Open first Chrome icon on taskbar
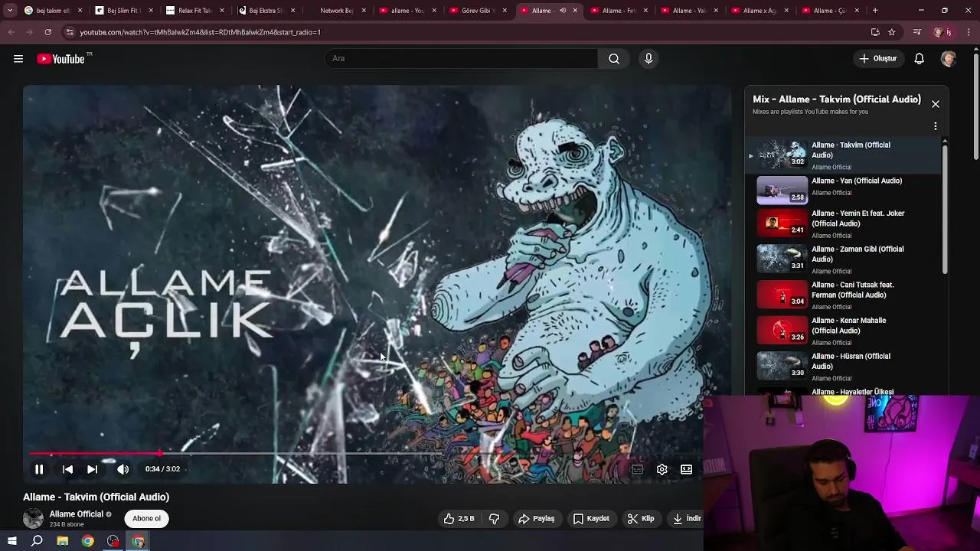Viewport: 980px width, 551px height. tap(88, 541)
